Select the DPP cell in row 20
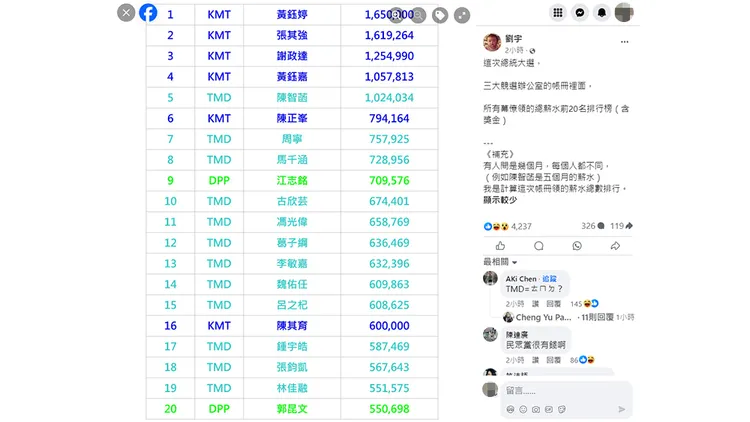750x422 pixels. [219, 409]
